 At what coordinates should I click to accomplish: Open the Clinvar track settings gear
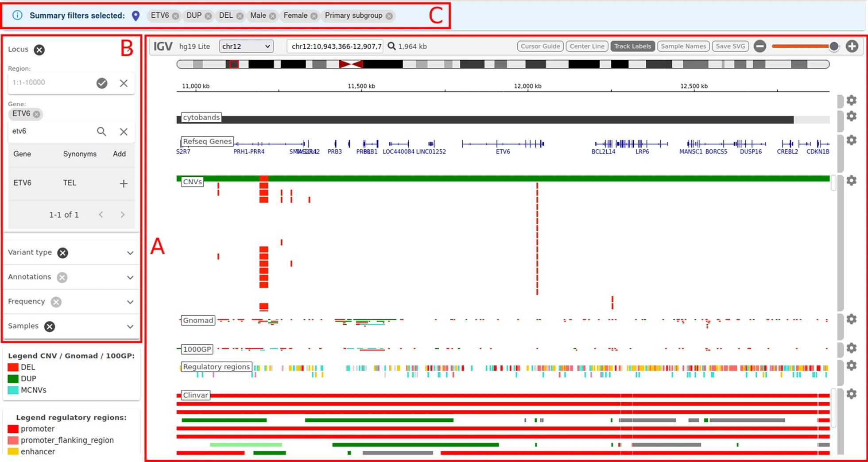click(851, 394)
